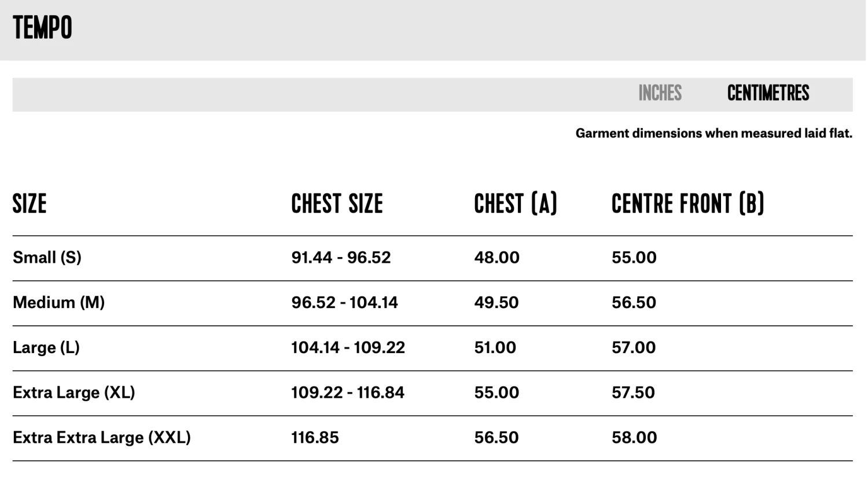Switch units to Inches
This screenshot has height=495, width=868.
point(660,93)
